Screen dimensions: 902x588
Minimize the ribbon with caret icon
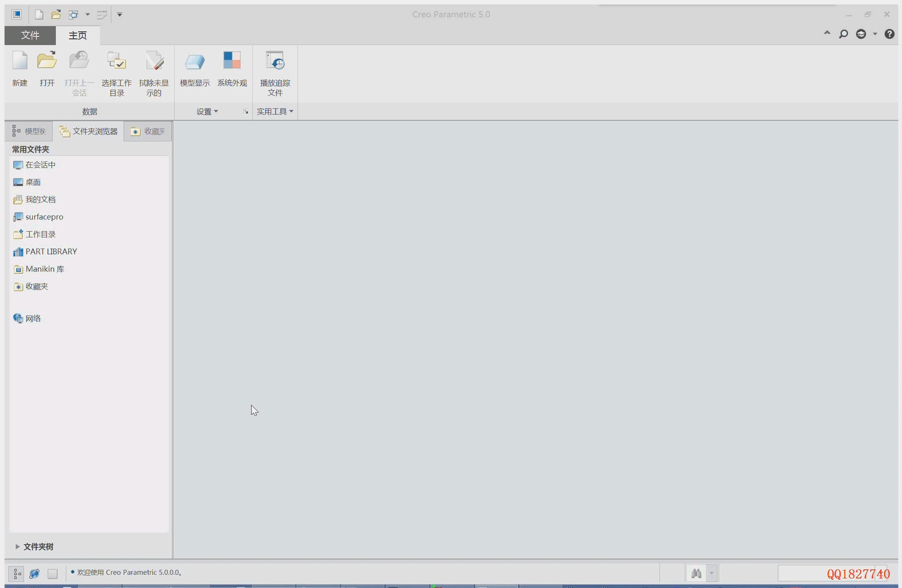[x=827, y=33]
